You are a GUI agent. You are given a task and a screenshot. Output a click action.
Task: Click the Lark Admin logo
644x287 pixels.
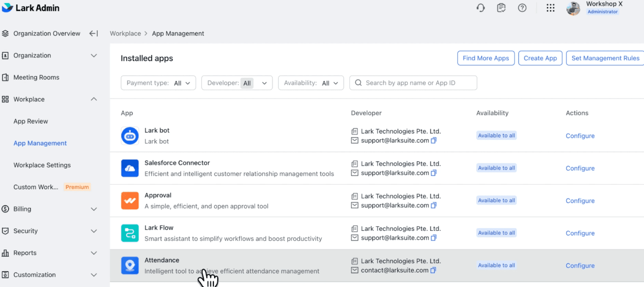[31, 8]
